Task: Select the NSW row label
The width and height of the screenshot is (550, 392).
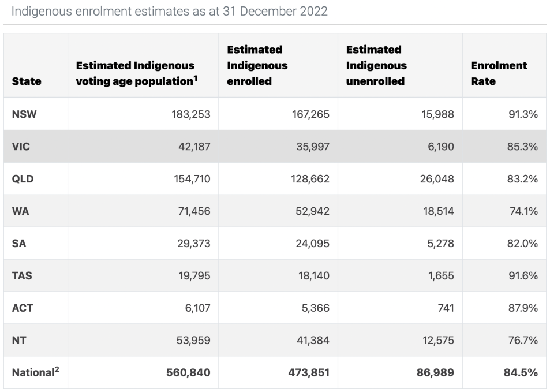Action: [24, 114]
